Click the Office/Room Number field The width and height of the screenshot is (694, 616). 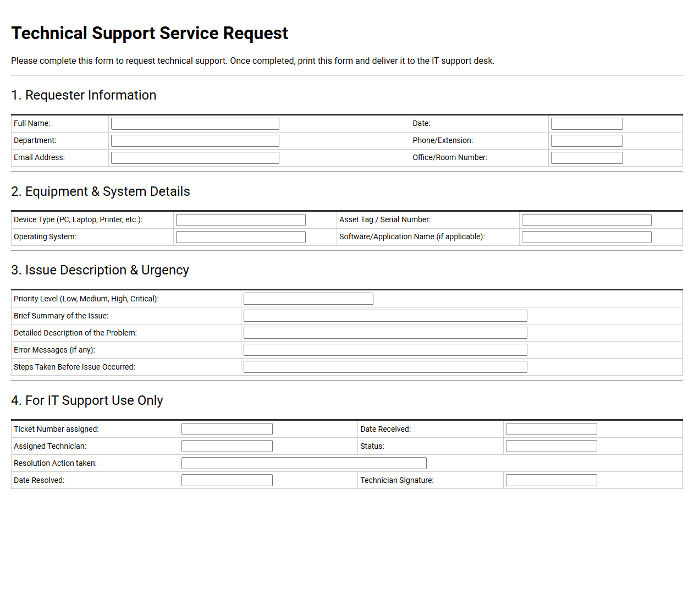click(587, 158)
